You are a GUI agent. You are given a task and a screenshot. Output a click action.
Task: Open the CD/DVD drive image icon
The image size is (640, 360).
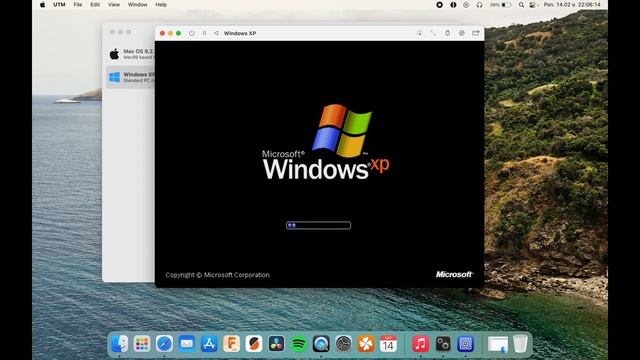point(462,33)
